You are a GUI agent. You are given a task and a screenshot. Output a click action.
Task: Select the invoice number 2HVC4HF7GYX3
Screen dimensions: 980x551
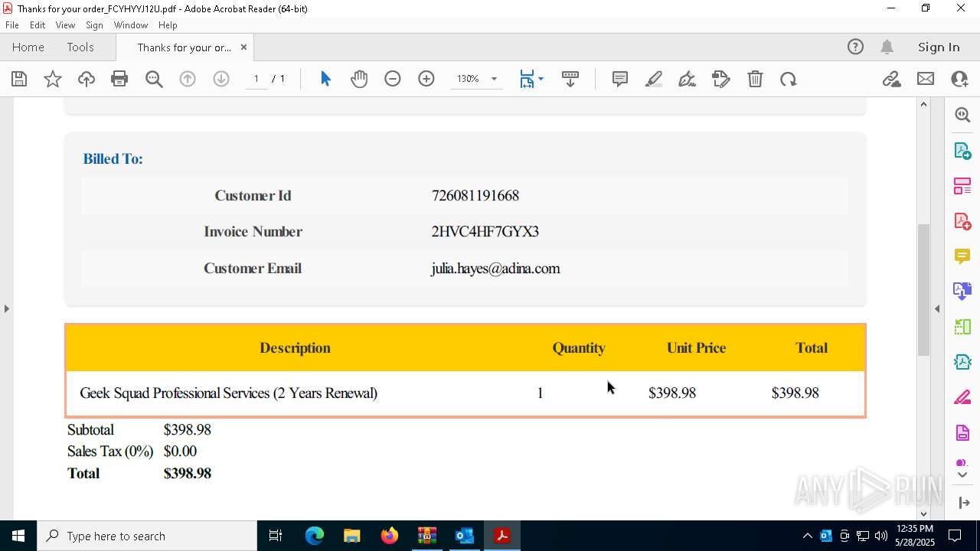point(485,232)
